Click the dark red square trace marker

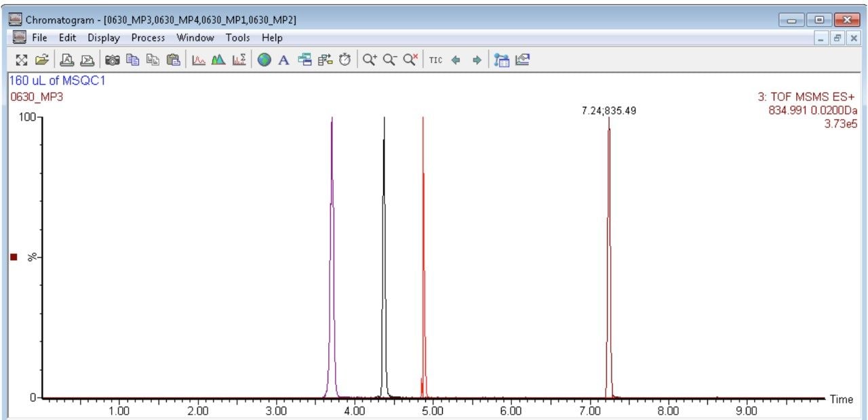point(13,257)
